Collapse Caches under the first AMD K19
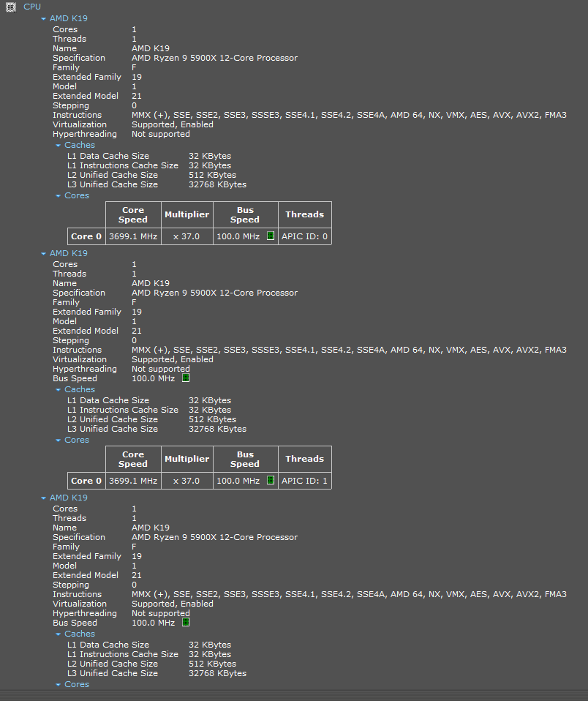The height and width of the screenshot is (701, 588). [x=58, y=146]
